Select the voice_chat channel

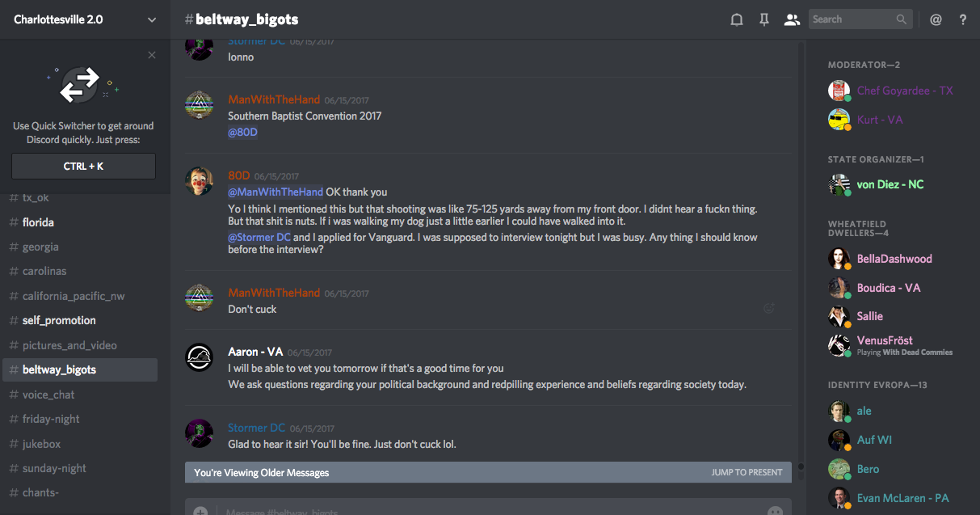[48, 395]
